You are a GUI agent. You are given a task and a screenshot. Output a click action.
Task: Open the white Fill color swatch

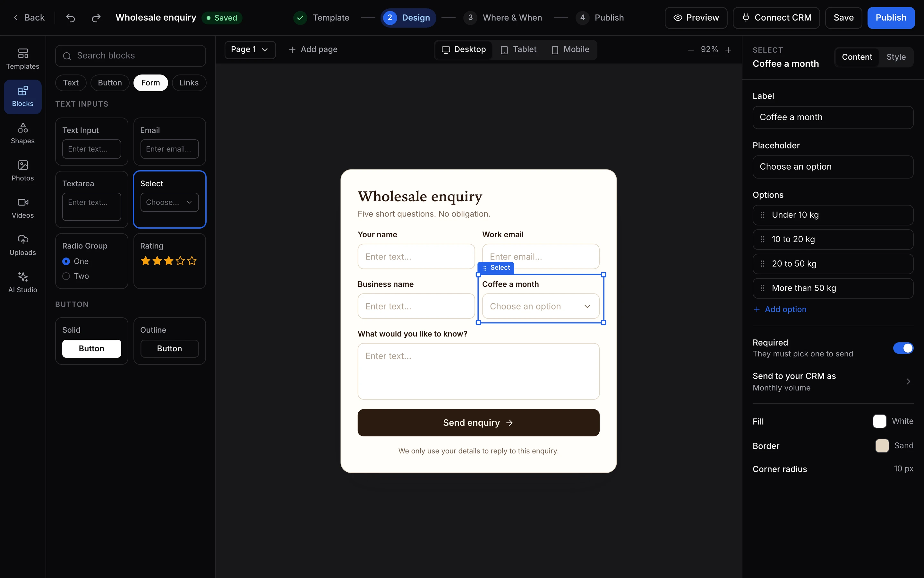click(879, 421)
